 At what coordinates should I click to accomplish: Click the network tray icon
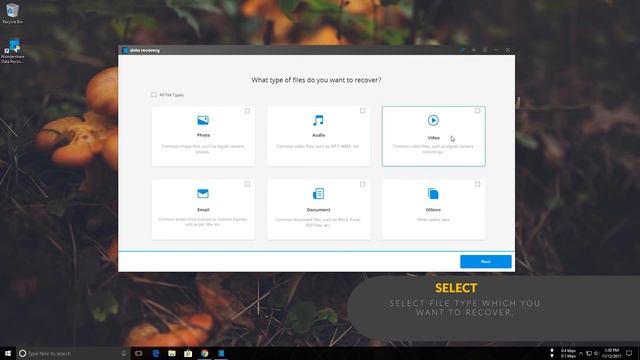point(589,353)
